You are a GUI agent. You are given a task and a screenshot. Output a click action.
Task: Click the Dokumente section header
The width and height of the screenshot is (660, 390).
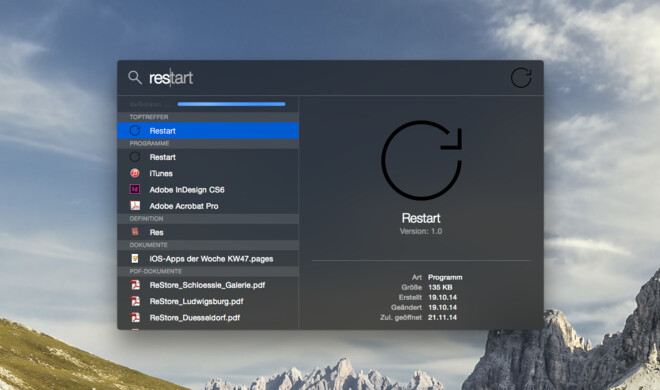(x=208, y=245)
